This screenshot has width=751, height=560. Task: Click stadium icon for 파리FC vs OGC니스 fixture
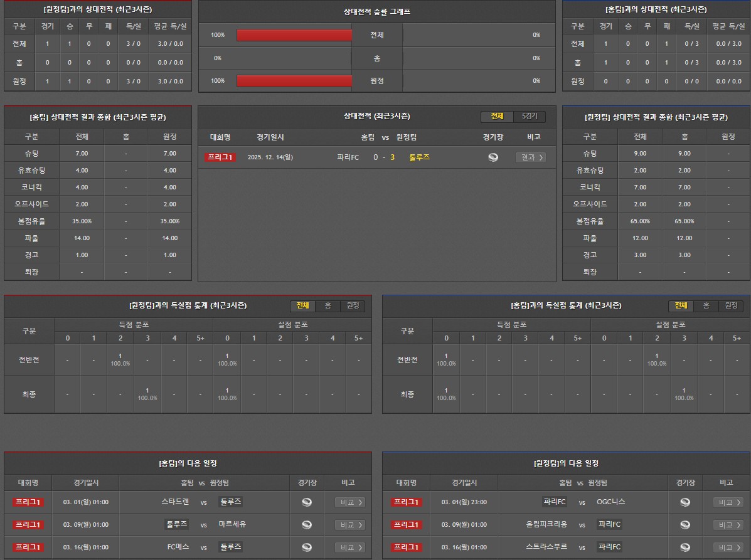685,502
